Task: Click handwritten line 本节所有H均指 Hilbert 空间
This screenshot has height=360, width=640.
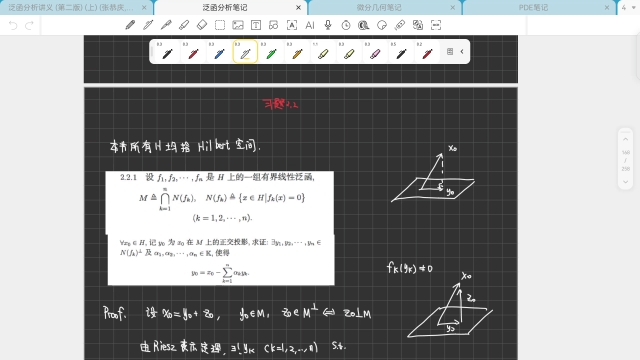Action: (184, 146)
